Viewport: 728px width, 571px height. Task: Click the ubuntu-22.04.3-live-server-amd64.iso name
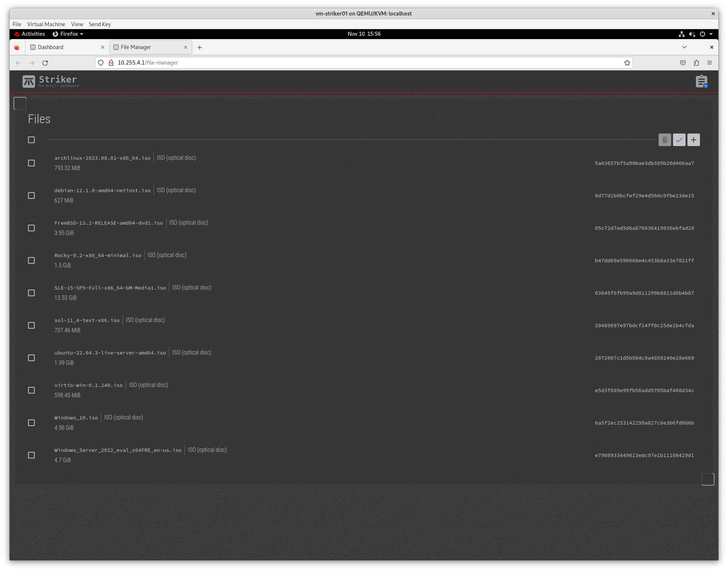110,353
